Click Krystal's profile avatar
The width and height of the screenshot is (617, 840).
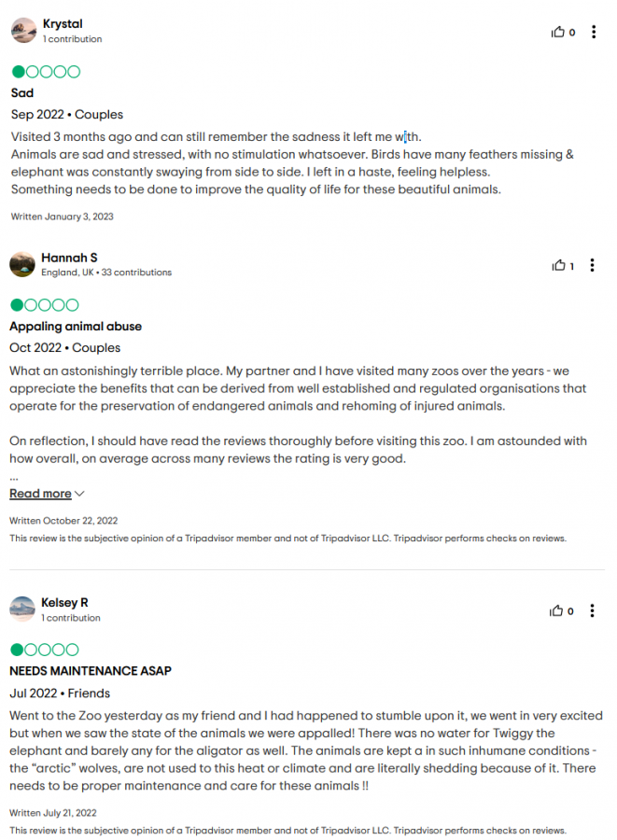tap(23, 31)
